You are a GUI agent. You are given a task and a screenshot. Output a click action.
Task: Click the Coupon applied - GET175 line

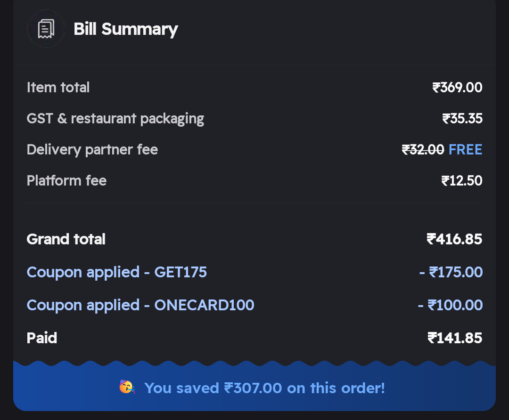tap(117, 272)
